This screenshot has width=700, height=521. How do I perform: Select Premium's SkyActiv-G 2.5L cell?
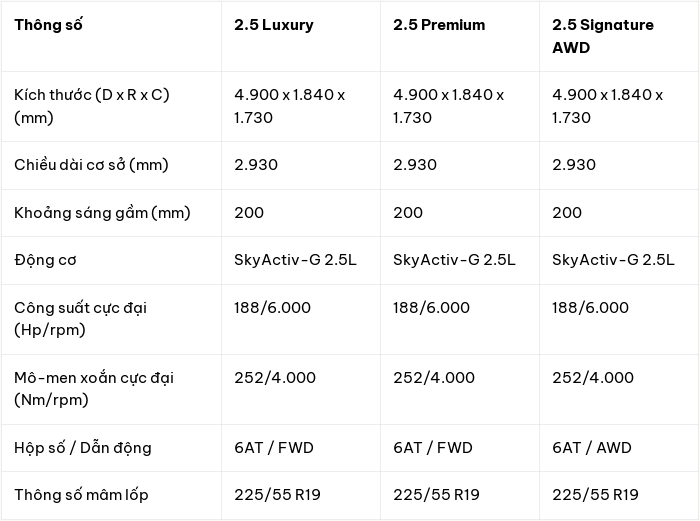[x=454, y=260]
